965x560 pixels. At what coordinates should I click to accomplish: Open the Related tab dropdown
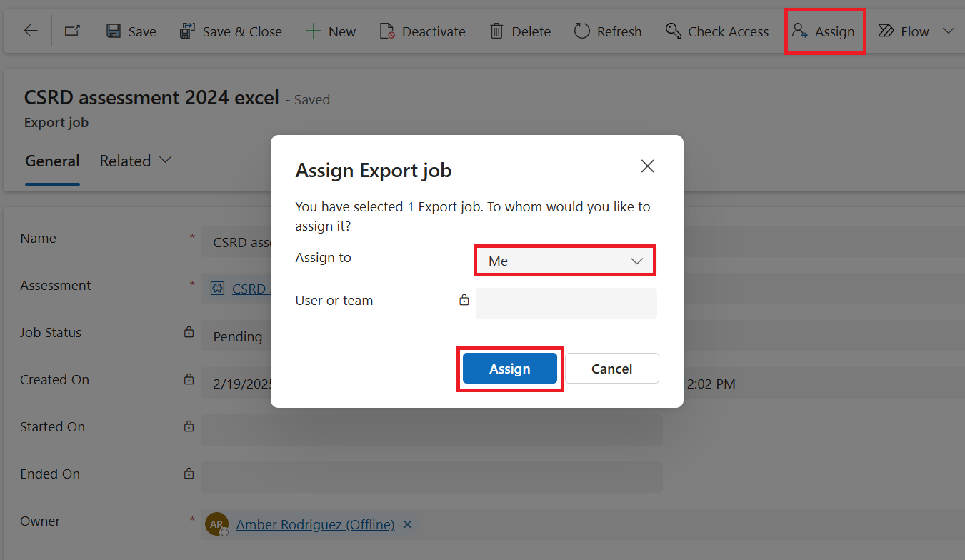point(135,161)
